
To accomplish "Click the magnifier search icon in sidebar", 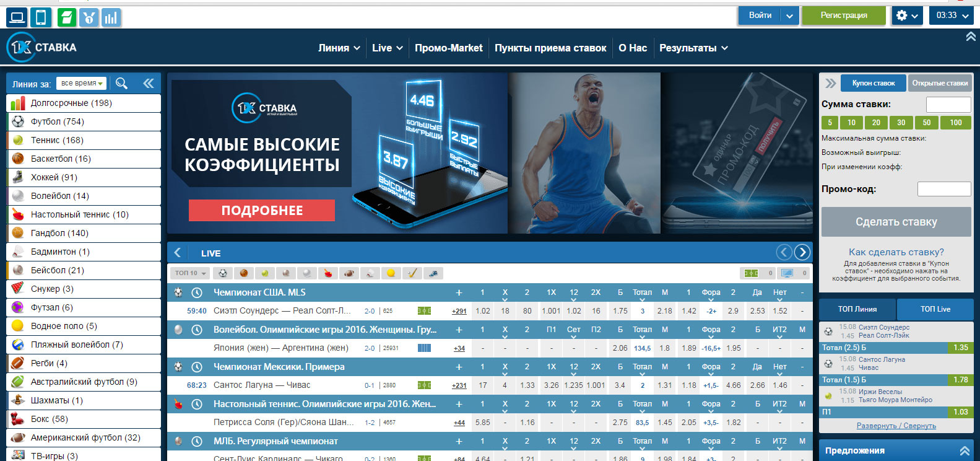I will click(x=122, y=83).
